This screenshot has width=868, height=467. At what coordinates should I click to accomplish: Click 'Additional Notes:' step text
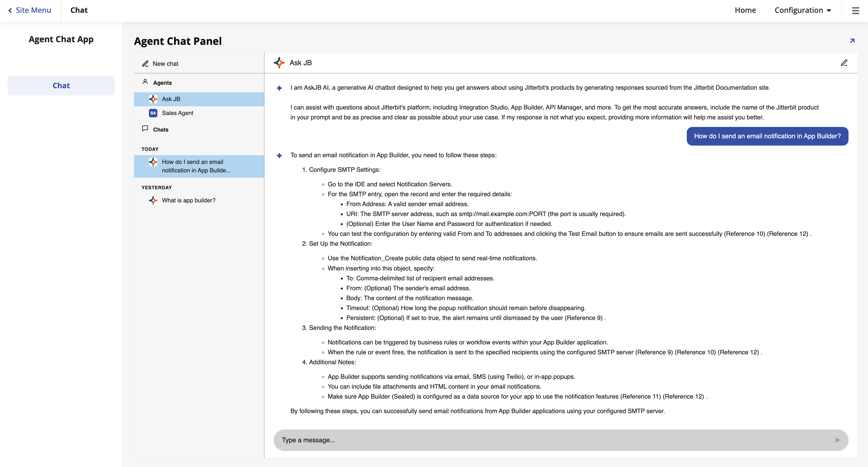point(332,362)
